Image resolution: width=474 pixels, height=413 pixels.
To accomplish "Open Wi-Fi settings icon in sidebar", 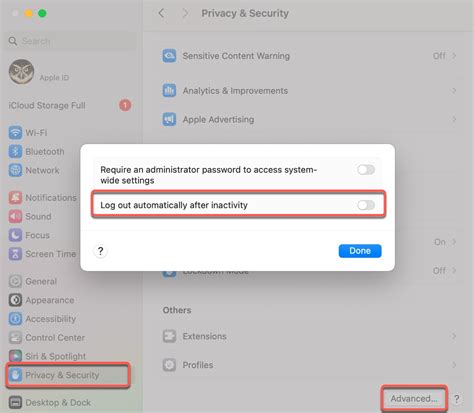I will point(15,133).
